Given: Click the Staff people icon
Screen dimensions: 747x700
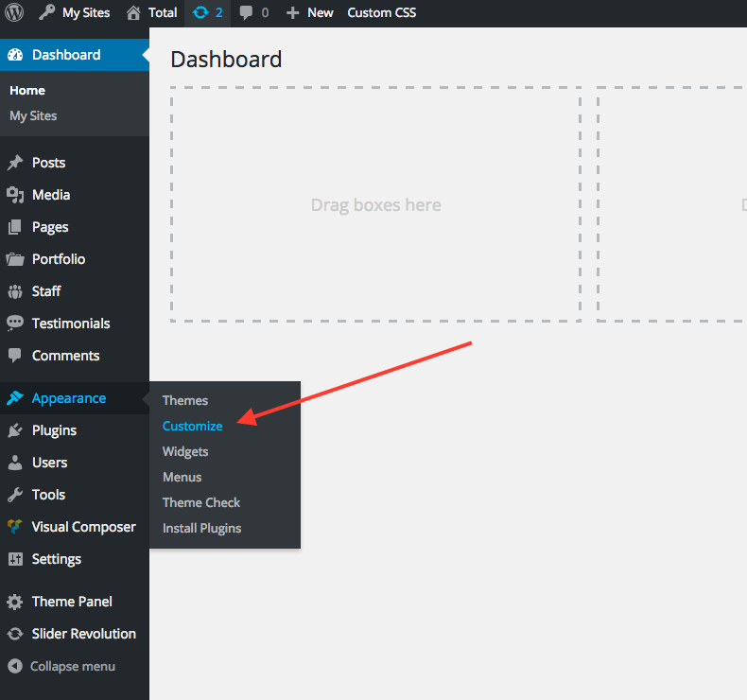Looking at the screenshot, I should [x=15, y=291].
